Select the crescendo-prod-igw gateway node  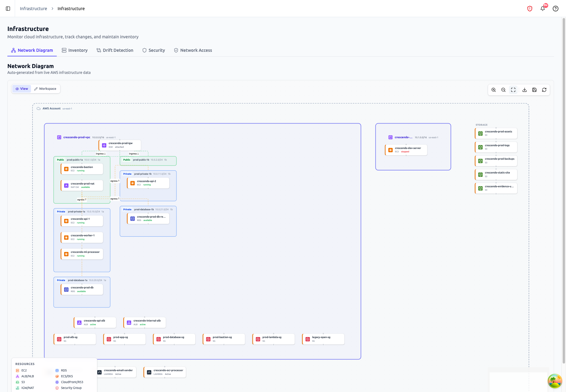120,145
